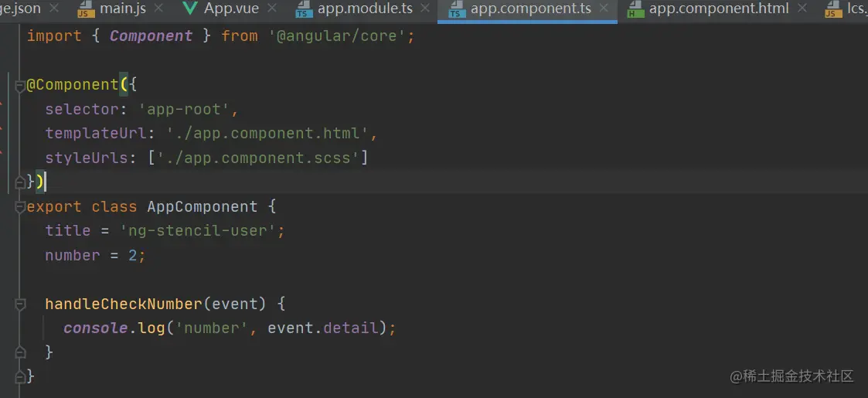Collapse the export class AppComponent block
This screenshot has height=398, width=868.
(x=20, y=207)
